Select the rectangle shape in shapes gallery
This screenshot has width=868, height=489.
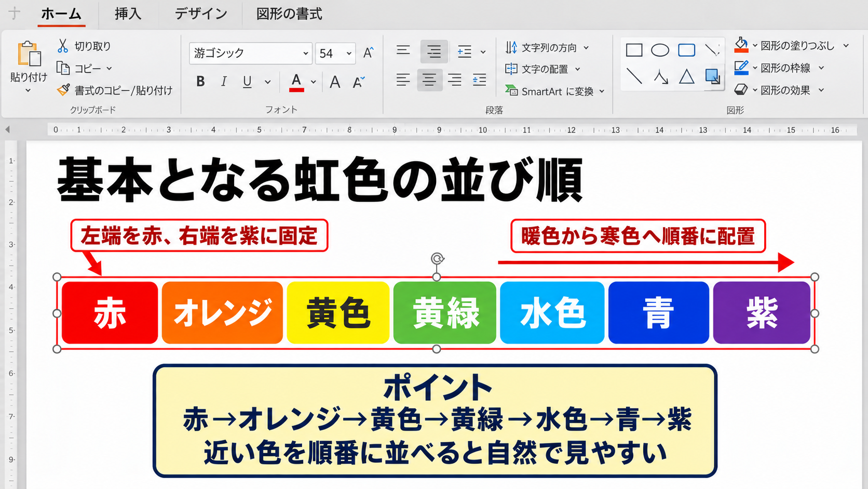(634, 50)
